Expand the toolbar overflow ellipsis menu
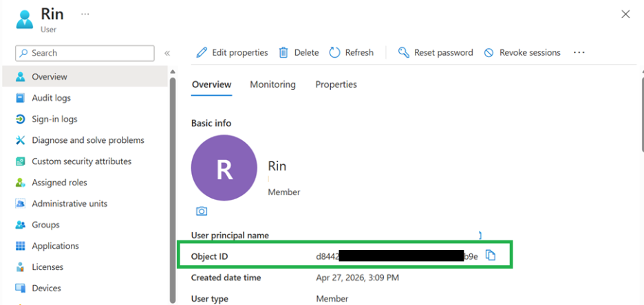 tap(579, 52)
